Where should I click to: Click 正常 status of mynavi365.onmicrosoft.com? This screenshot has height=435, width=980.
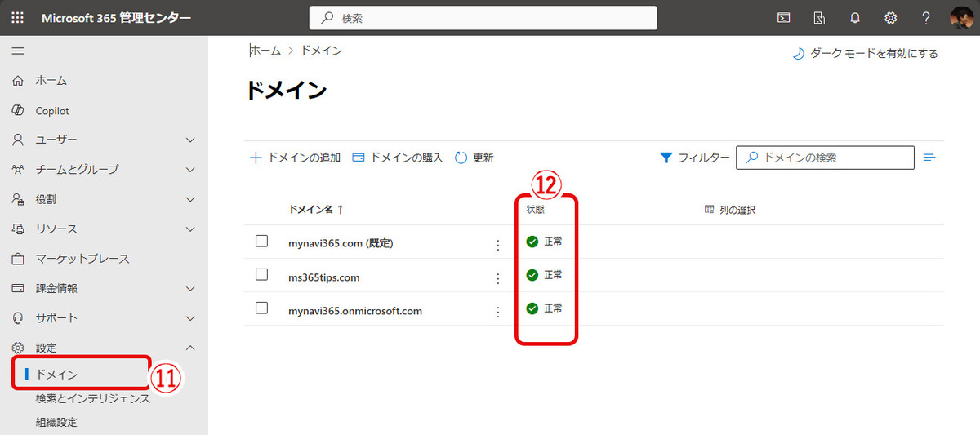click(544, 308)
